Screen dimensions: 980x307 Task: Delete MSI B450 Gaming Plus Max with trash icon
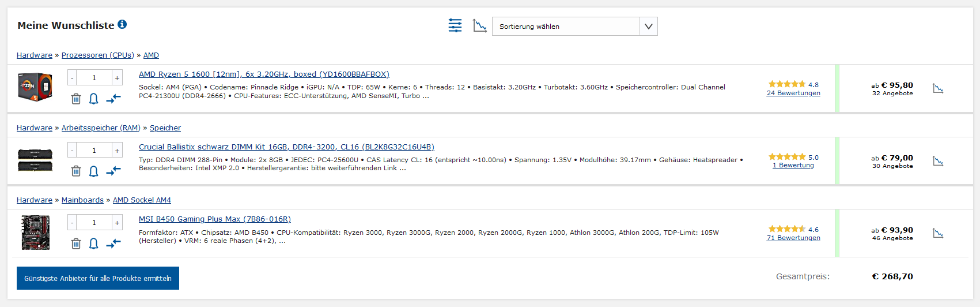tap(76, 244)
